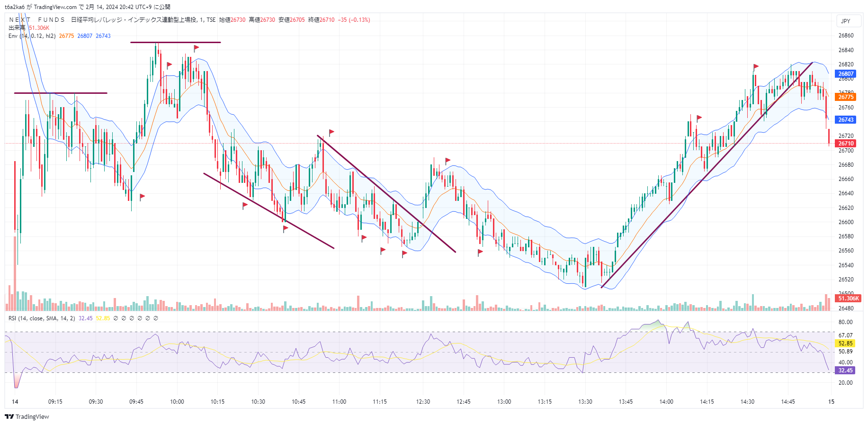868x425 pixels.
Task: Click the TradingView logo at bottom left
Action: click(27, 416)
